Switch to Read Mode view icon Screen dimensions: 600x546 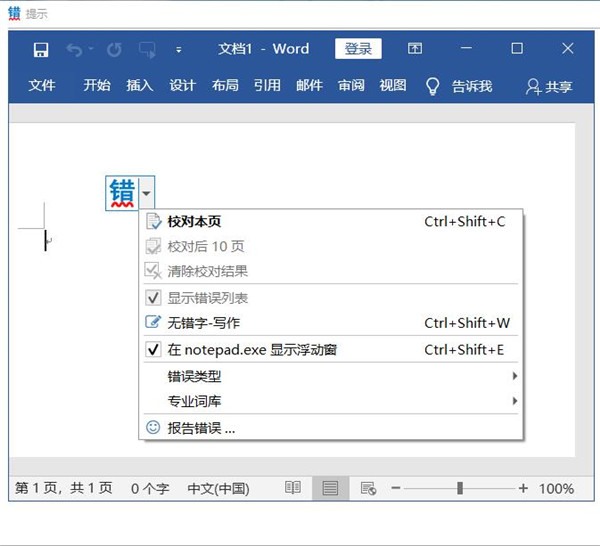click(293, 488)
